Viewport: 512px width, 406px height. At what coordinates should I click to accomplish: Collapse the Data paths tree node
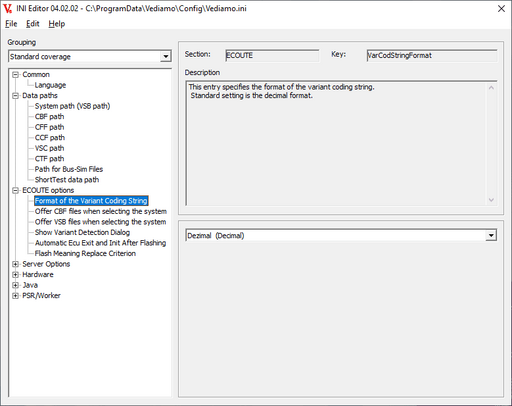click(x=15, y=96)
